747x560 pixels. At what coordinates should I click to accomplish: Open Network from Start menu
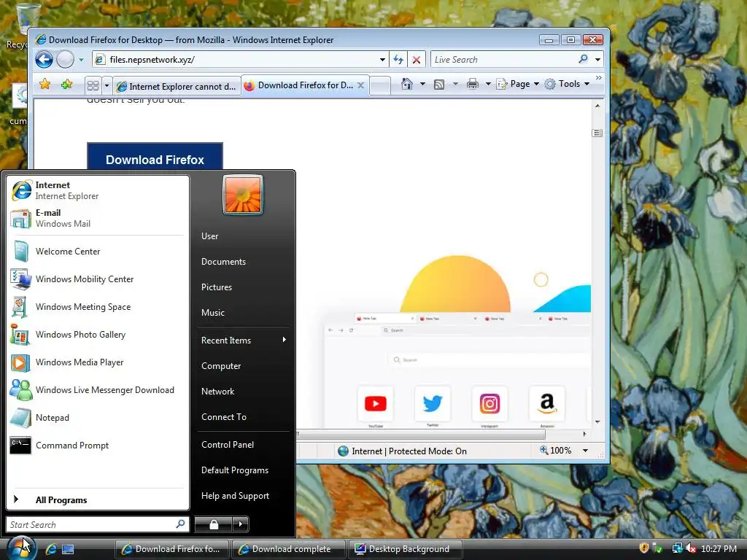[x=243, y=392]
